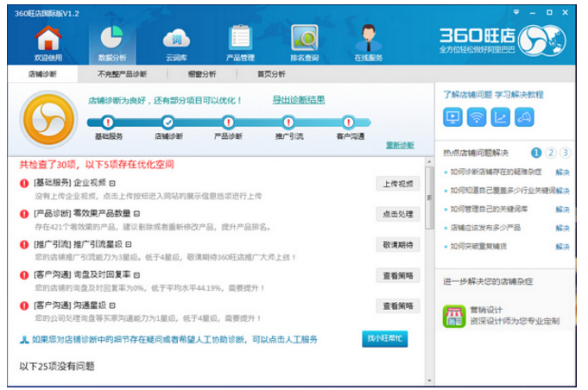Viewport: 588px width, 390px height.
Task: Click the warning icon beside 沟通星级
Action: [24, 305]
